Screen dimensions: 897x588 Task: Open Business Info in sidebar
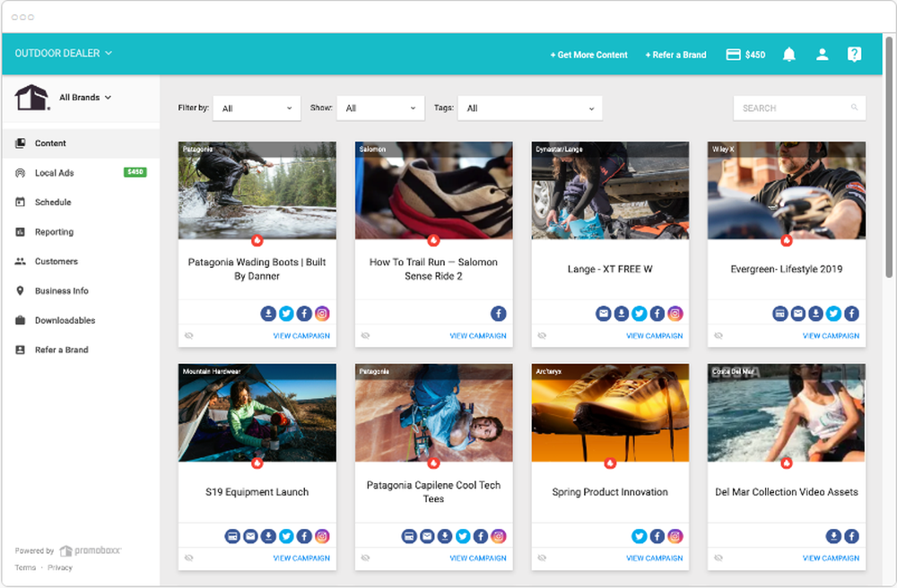pyautogui.click(x=82, y=290)
